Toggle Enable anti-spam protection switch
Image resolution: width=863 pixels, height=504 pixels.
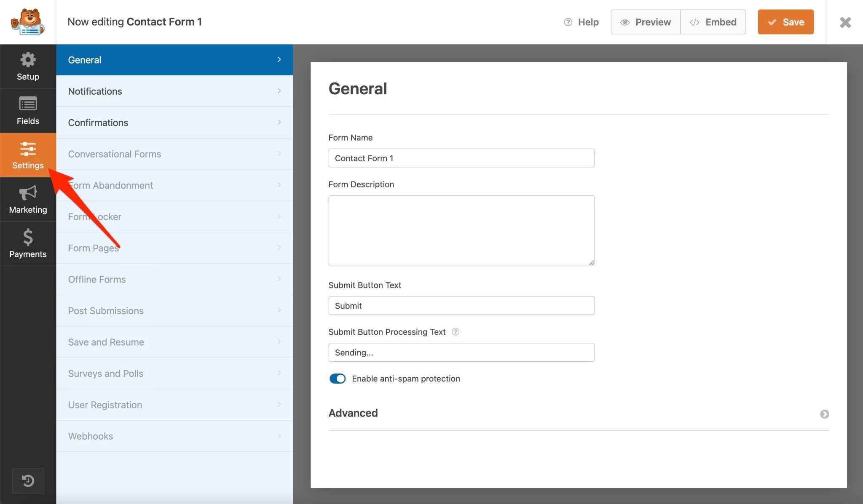click(x=337, y=378)
